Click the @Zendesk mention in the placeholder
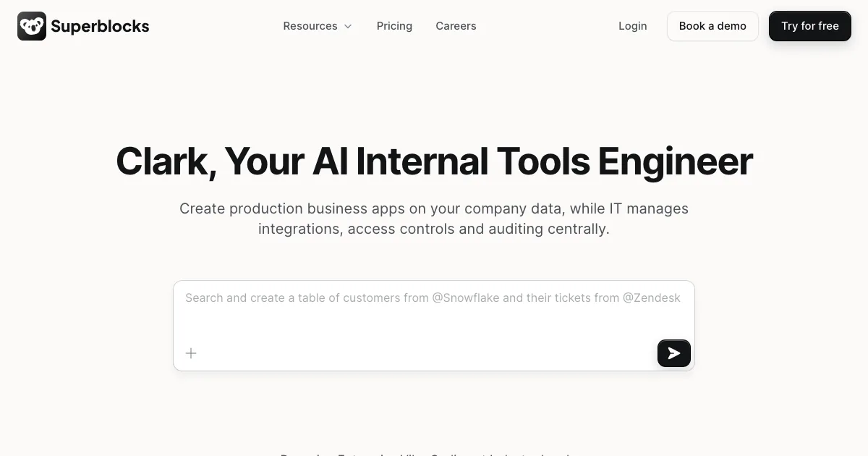868x456 pixels. pos(651,297)
